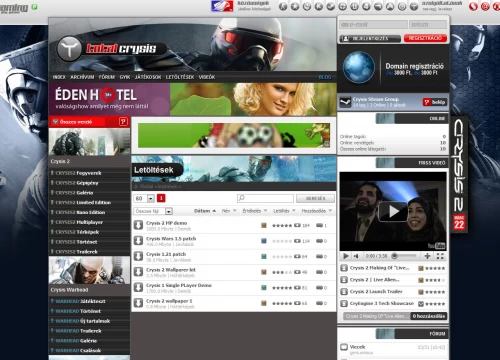Click the search button beside the search field
Viewport: 500px width, 360px height.
coord(315,198)
